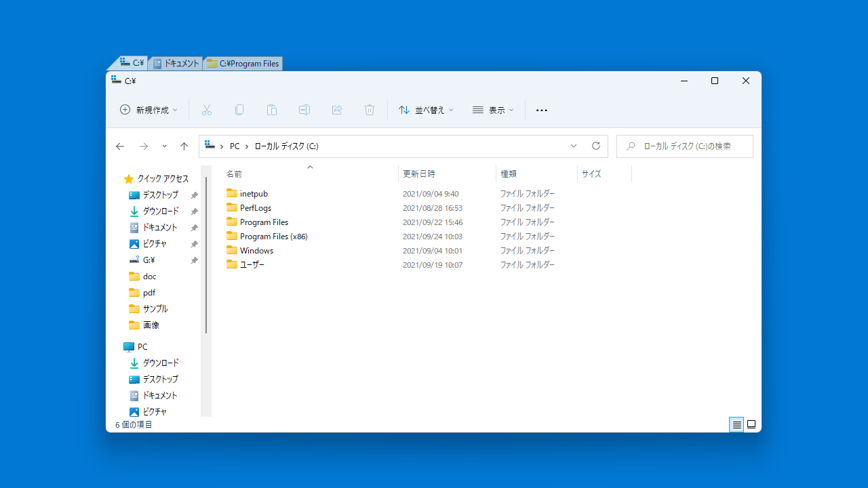Switch to the ドキュメント tab
The height and width of the screenshot is (488, 868).
click(176, 63)
